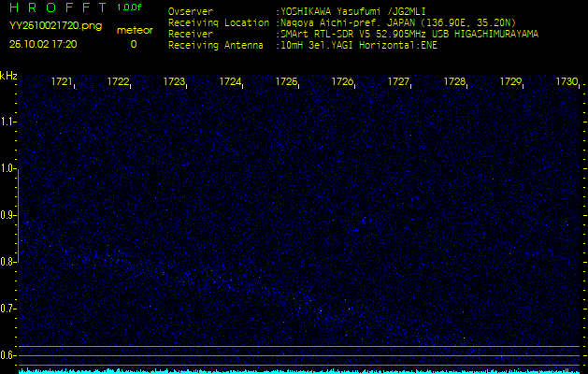Click the 1.0 kHz axis label
Screen dimensions: 588x374
click(7, 169)
